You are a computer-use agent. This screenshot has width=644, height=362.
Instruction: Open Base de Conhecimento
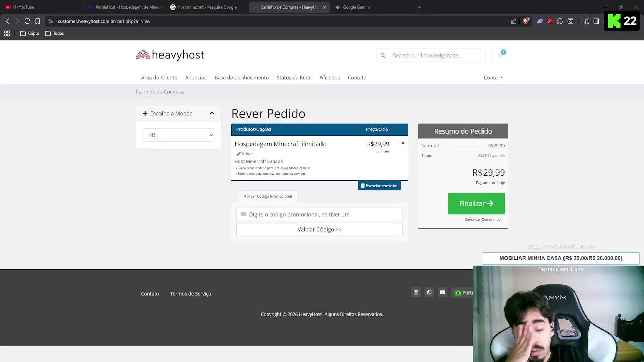tap(242, 77)
